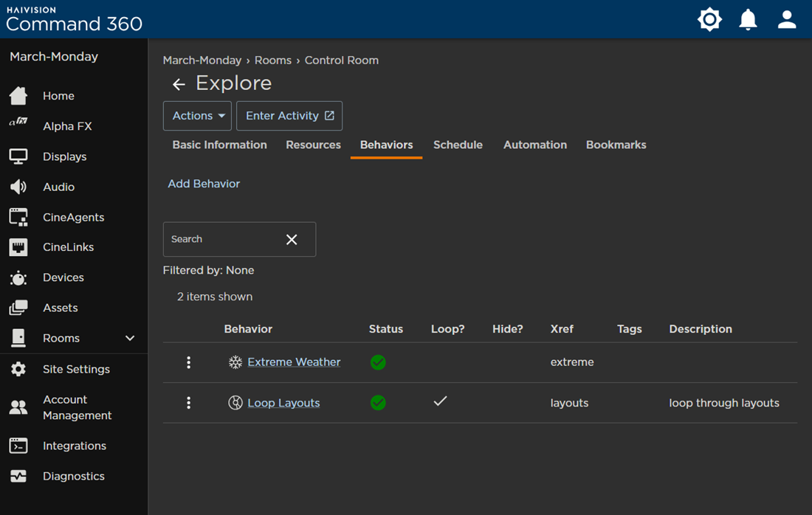Click the circular icon beside Loop Layouts
The width and height of the screenshot is (812, 515).
235,402
